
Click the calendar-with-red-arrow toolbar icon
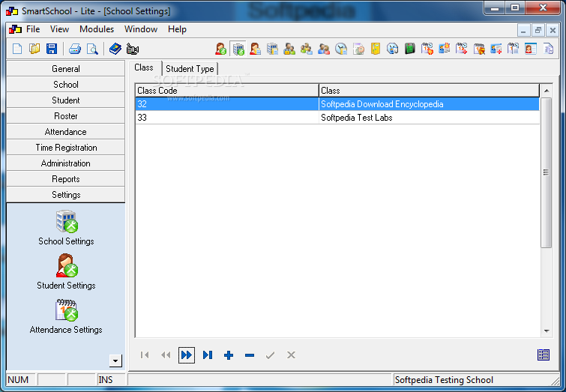tap(461, 49)
